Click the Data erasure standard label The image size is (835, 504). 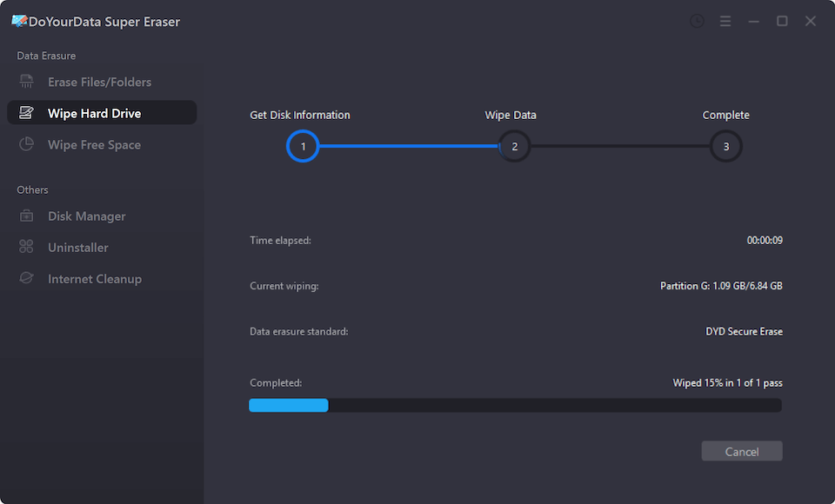coord(298,331)
